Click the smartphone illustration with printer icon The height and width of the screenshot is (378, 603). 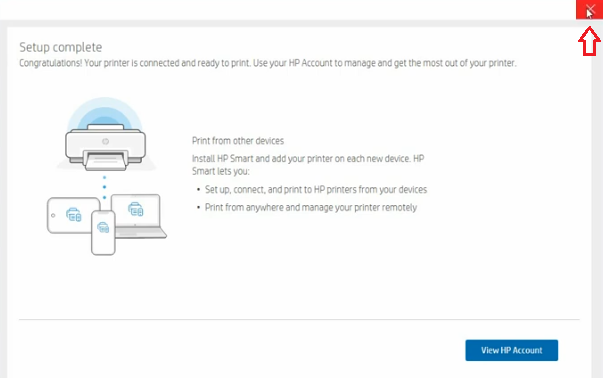point(103,232)
